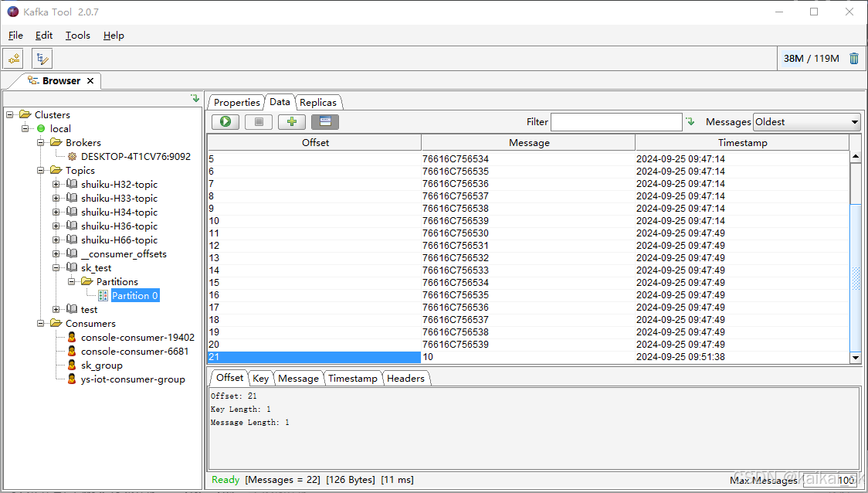Click the broker gear icon for DESKTOP-4T1CV76:9092
Screen dimensions: 868x493
pyautogui.click(x=72, y=157)
